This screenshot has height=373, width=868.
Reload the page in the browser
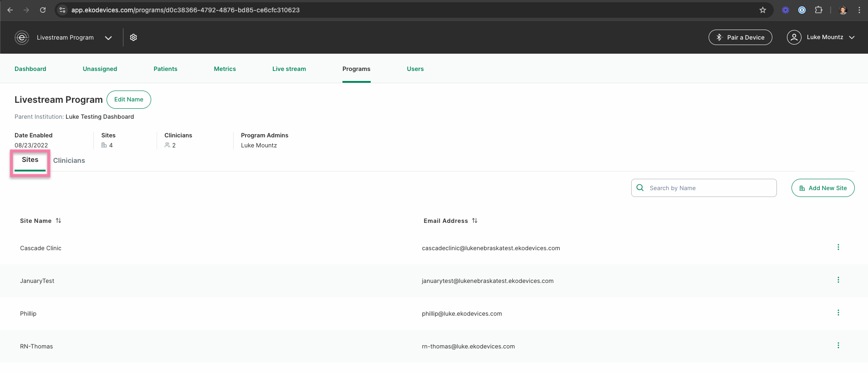(x=43, y=10)
